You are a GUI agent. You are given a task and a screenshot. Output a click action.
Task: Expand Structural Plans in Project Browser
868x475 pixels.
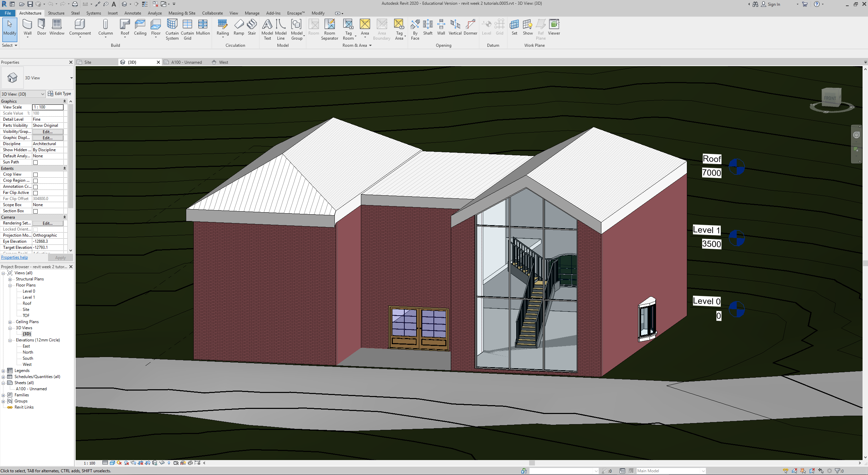(x=10, y=279)
